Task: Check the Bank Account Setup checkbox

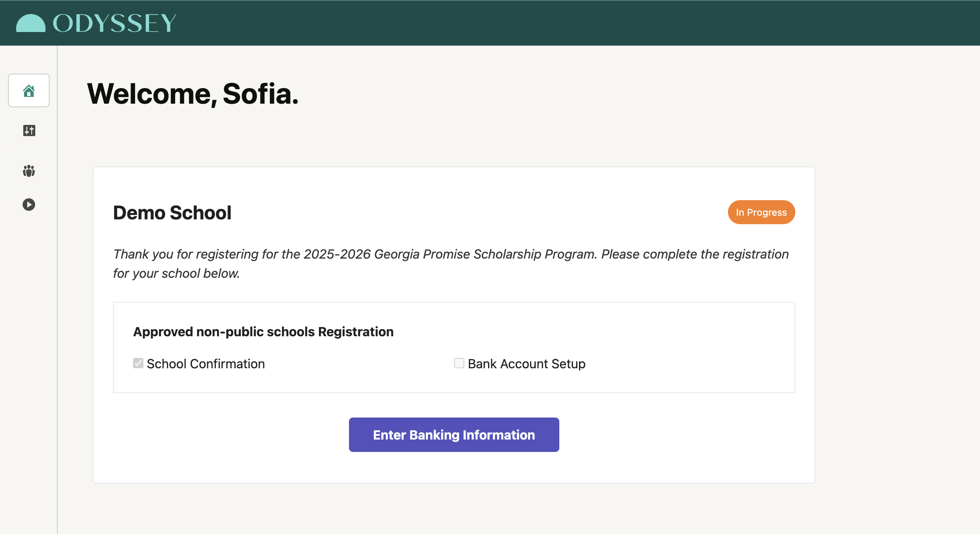Action: tap(459, 363)
